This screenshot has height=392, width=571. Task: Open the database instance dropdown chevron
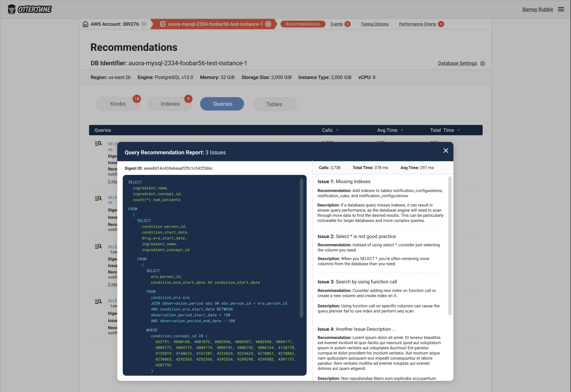[x=268, y=24]
